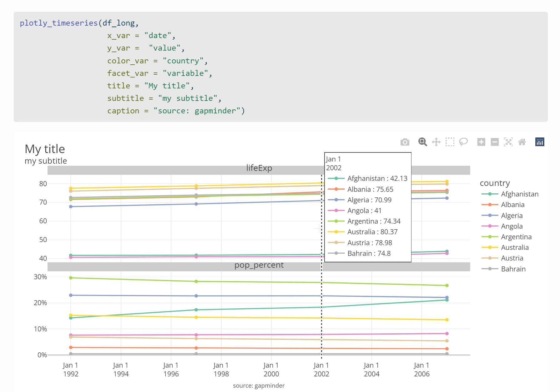Click the Jan 1 1994 x-axis label

[x=121, y=370]
